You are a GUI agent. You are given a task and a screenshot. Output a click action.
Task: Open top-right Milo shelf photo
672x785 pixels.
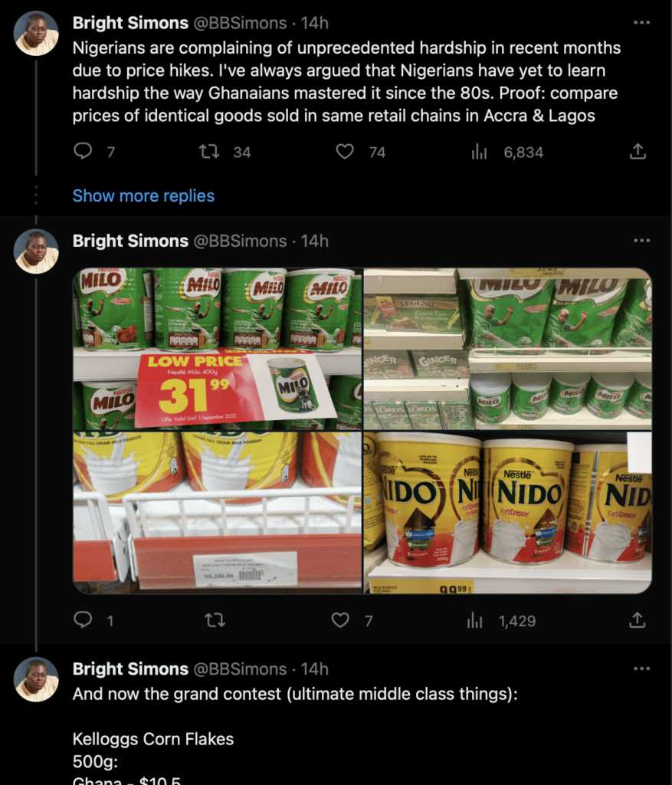pyautogui.click(x=507, y=349)
